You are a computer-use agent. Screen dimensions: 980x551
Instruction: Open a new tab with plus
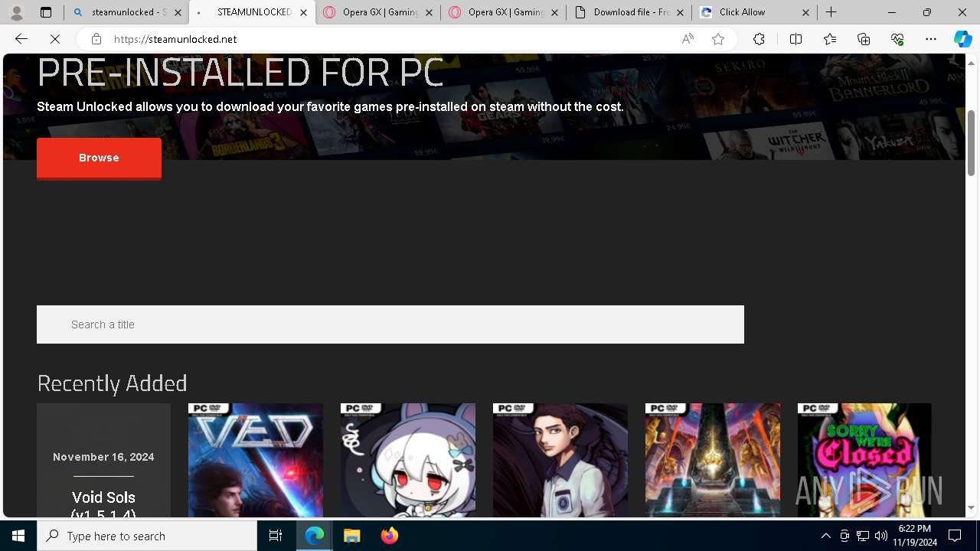[x=831, y=12]
